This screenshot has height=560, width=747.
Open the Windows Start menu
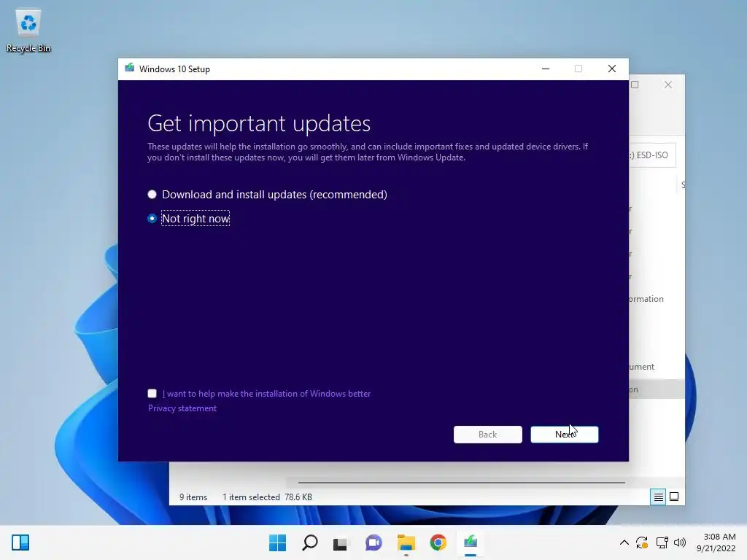click(277, 542)
